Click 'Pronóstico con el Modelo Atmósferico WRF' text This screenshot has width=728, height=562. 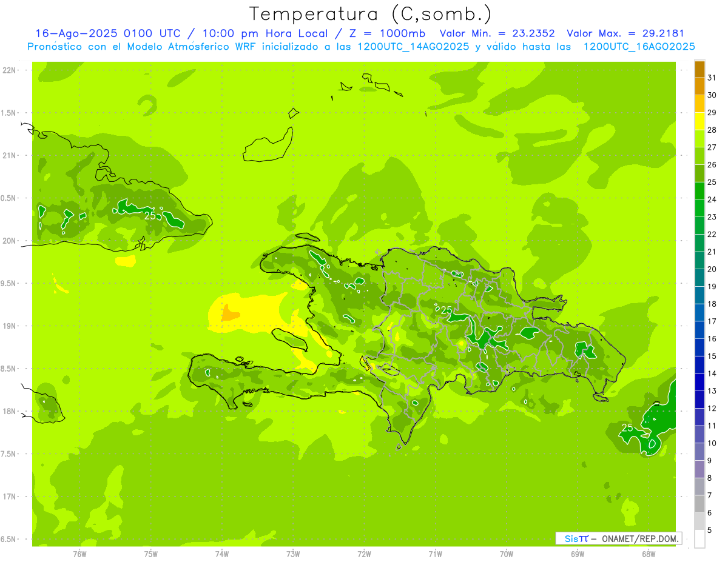pyautogui.click(x=141, y=47)
